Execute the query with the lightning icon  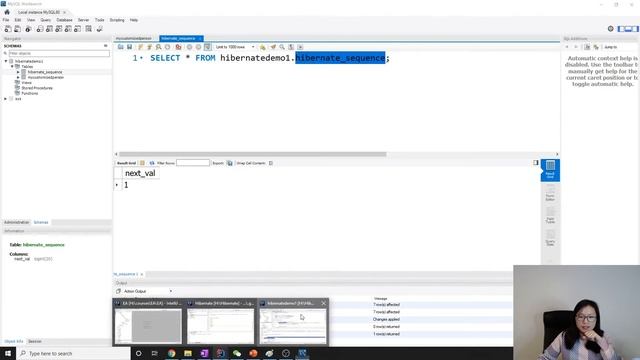(x=140, y=47)
